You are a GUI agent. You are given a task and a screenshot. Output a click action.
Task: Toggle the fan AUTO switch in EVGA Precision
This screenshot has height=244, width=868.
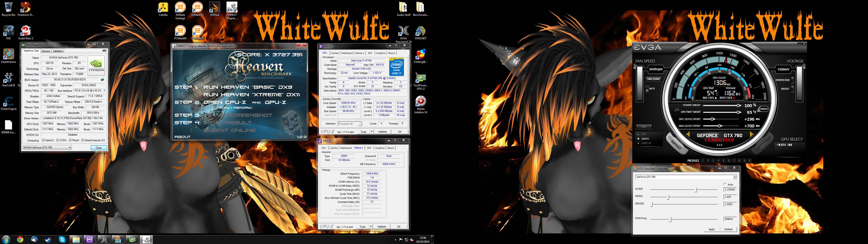(647, 89)
